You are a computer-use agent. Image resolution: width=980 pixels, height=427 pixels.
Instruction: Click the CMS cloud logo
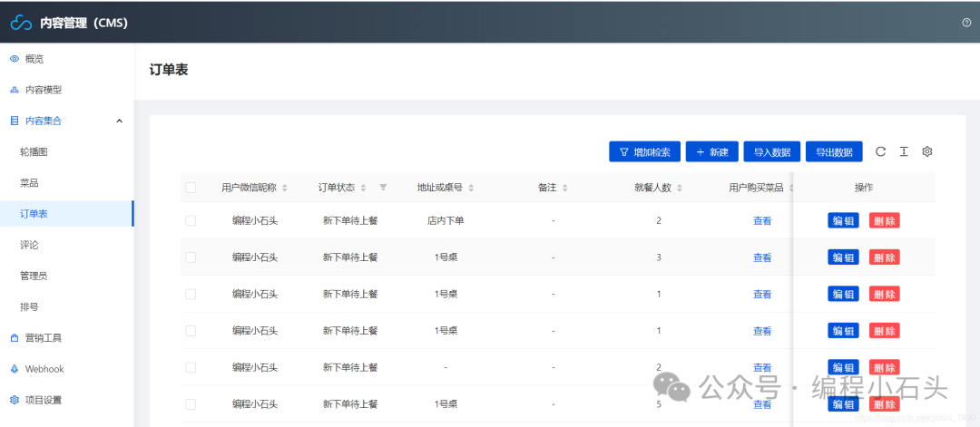21,23
